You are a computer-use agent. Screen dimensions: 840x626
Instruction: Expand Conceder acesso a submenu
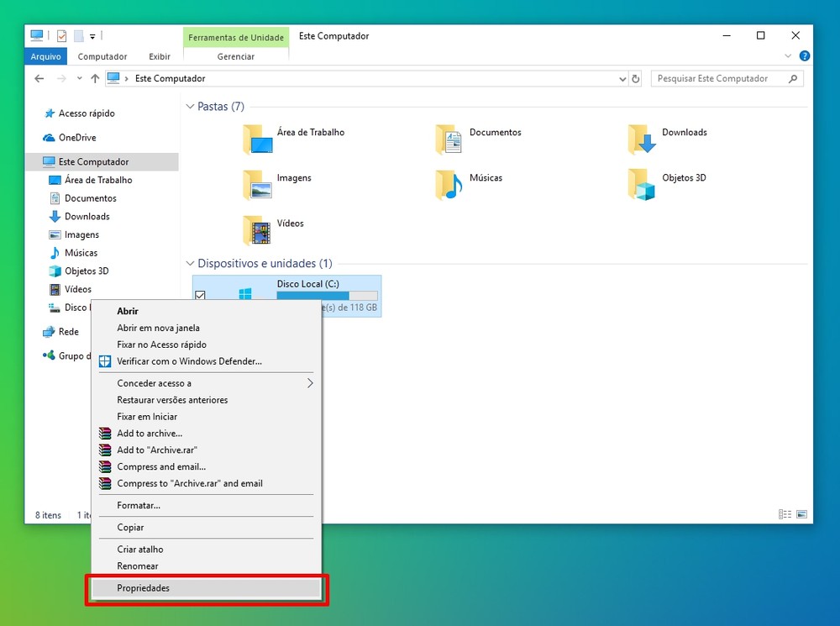point(207,382)
